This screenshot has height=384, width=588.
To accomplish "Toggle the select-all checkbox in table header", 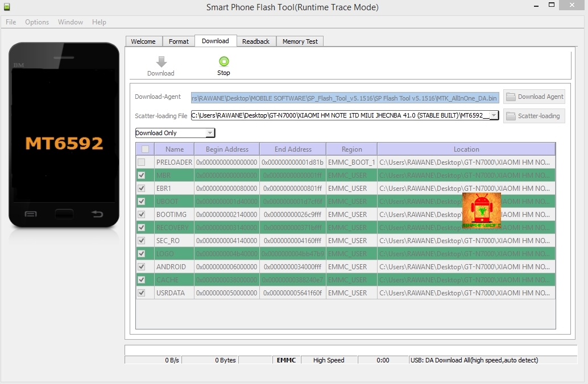I will pyautogui.click(x=145, y=149).
